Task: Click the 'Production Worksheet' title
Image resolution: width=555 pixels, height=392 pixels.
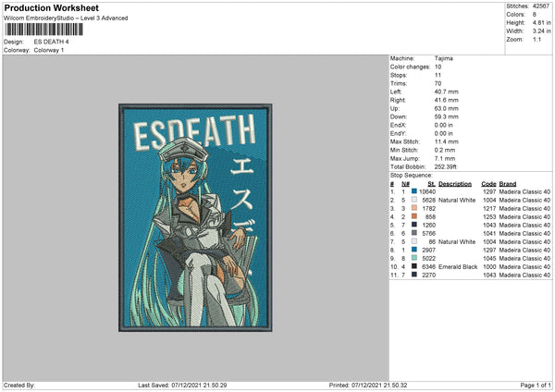Action: (51, 7)
